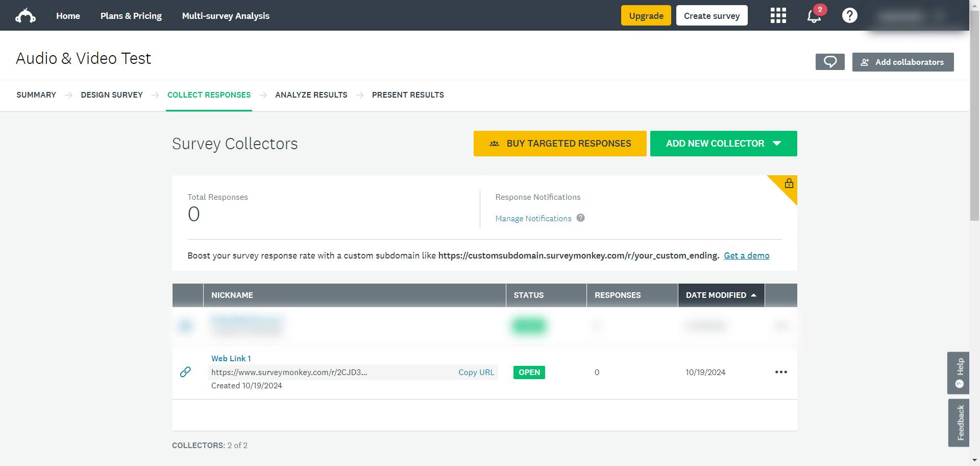Go to the Design Survey tab
Viewport: 980px width, 466px height.
coord(112,95)
